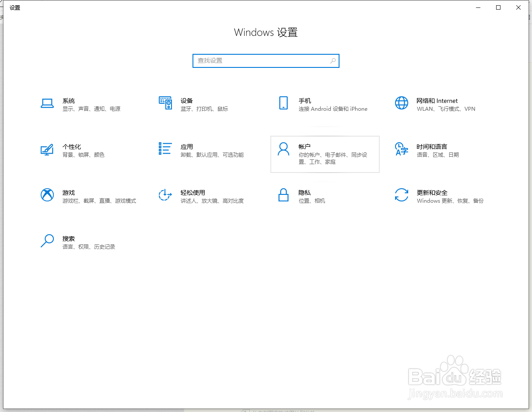Focus the 查找设置 search field
The image size is (532, 412).
(266, 61)
